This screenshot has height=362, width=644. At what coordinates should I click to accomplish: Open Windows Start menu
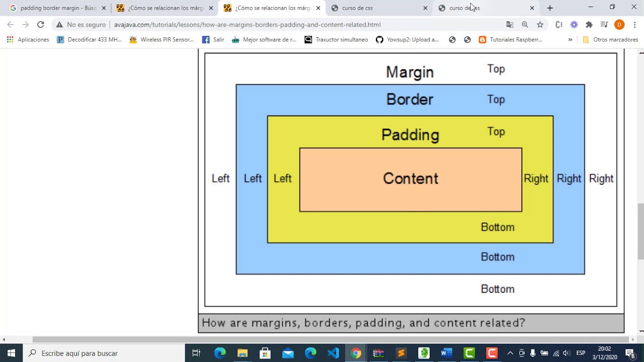pos(11,353)
